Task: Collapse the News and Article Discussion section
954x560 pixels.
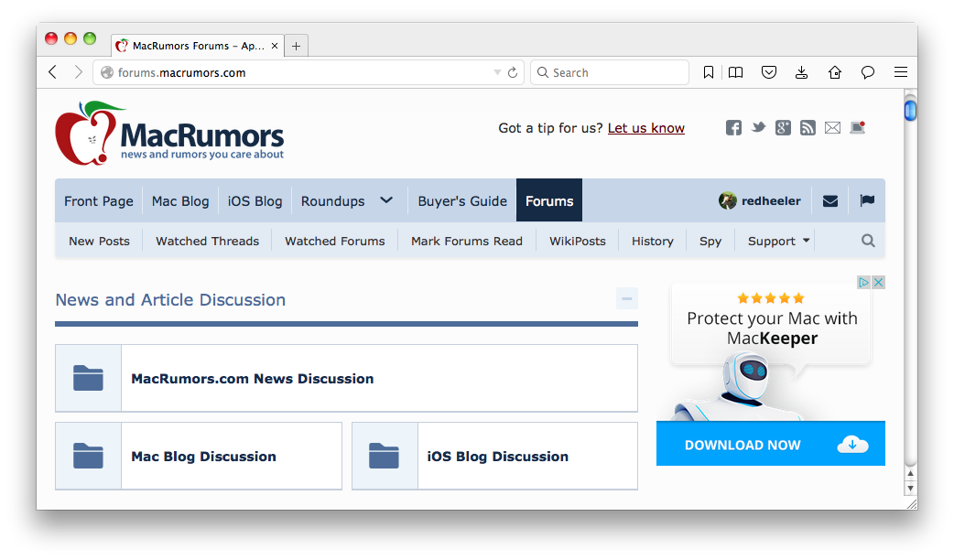Action: 626,298
